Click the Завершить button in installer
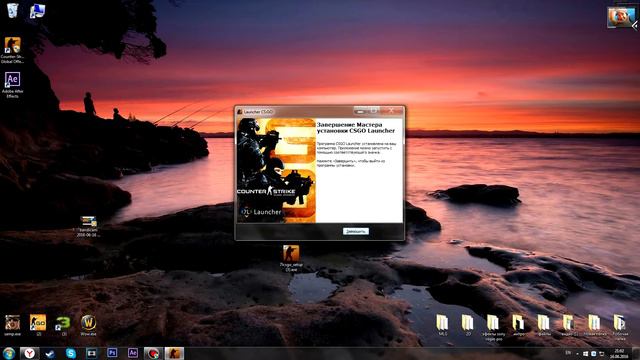 [356, 231]
